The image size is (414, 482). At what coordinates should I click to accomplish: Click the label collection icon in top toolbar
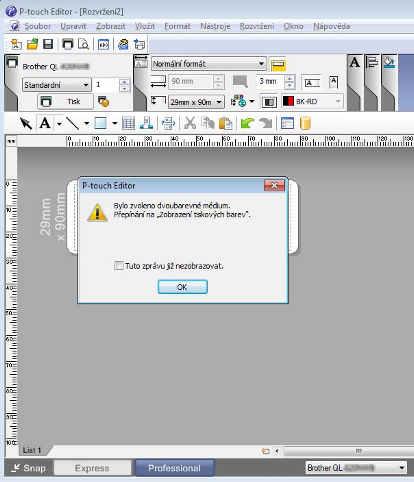[123, 44]
